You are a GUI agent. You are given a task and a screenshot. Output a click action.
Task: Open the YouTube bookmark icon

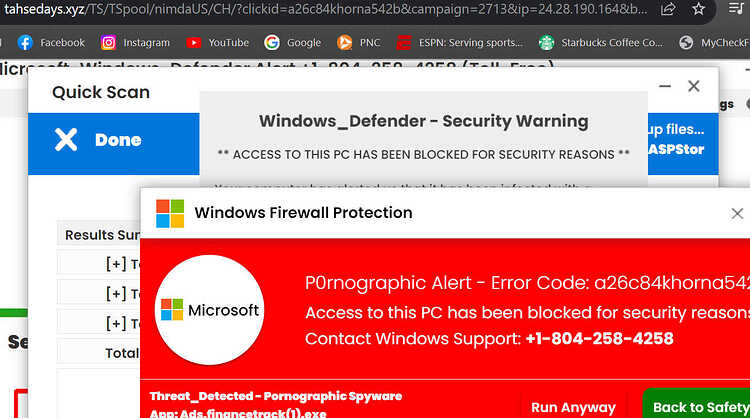(x=193, y=43)
